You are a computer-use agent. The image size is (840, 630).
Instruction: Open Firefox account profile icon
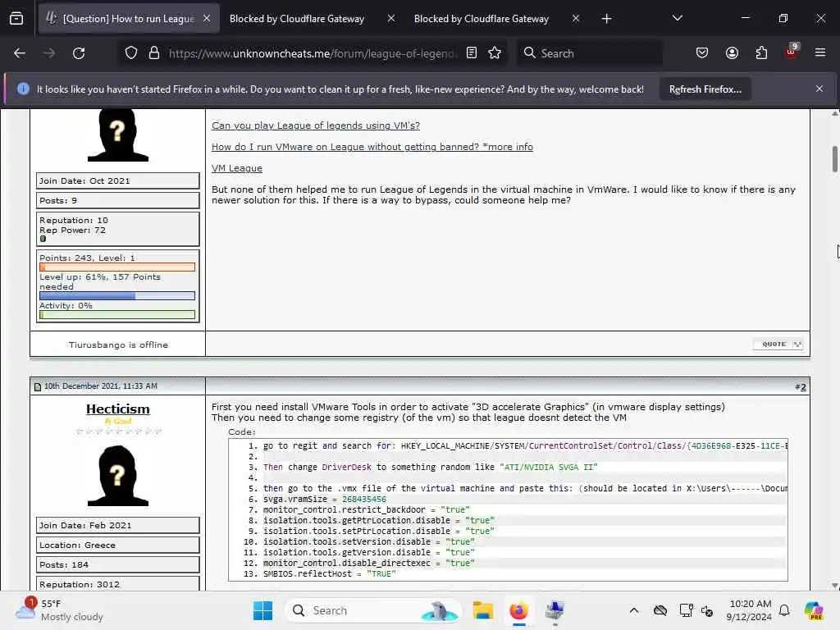732,53
